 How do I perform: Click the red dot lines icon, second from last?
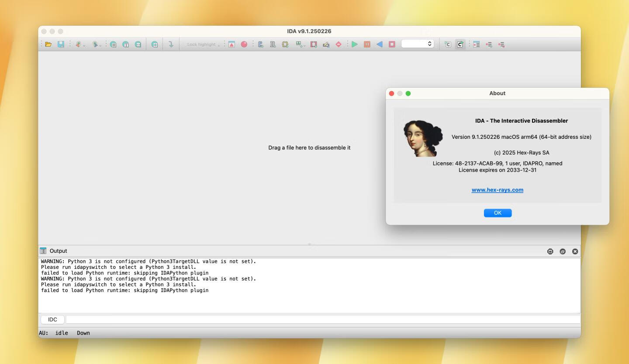pos(489,44)
